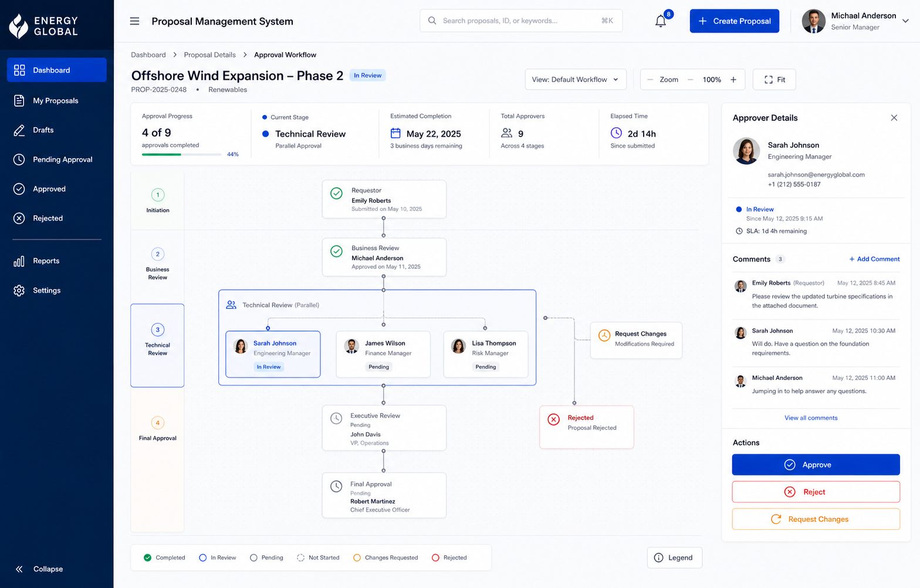
Task: Click Changes Requested legend entry
Action: click(385, 558)
